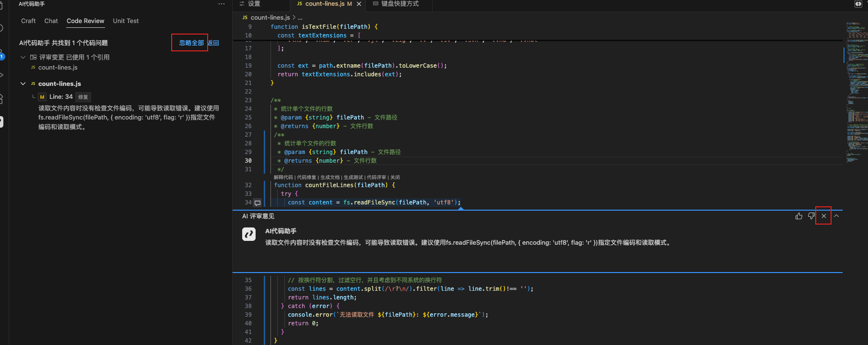Click the editor action icon at top right
The height and width of the screenshot is (345, 868).
858,4
